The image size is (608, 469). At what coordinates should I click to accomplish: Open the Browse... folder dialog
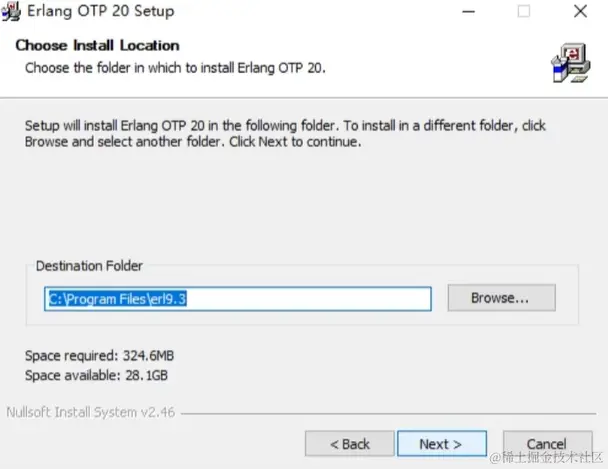[500, 298]
